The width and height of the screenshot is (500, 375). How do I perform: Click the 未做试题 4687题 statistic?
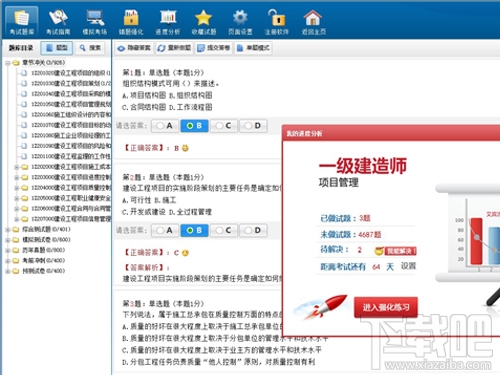[x=351, y=235]
